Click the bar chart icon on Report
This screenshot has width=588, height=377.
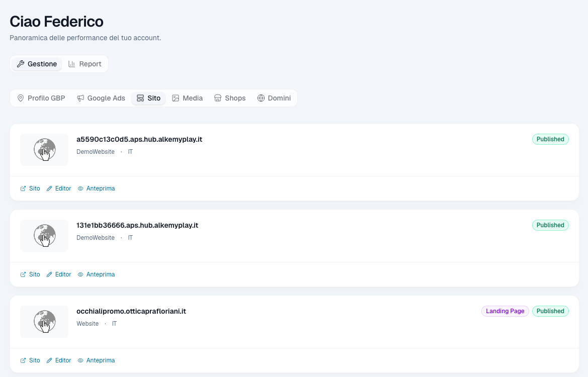pos(71,64)
